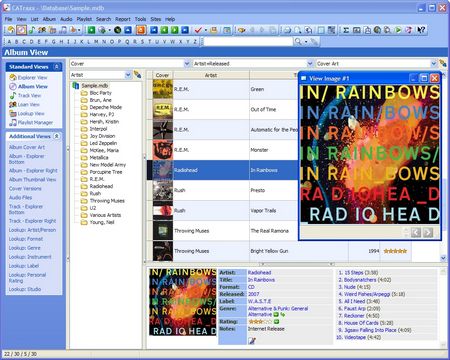Open the dropdown arrow beside the search magnifier

[x=306, y=42]
